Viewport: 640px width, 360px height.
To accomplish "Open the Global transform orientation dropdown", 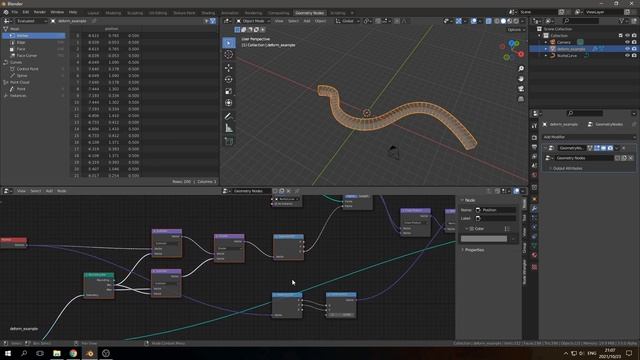I will click(x=347, y=21).
